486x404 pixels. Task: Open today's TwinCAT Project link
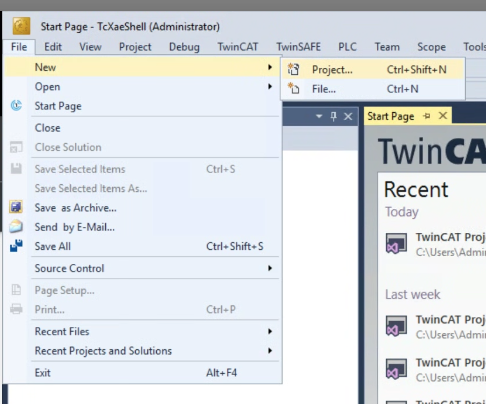coord(450,237)
